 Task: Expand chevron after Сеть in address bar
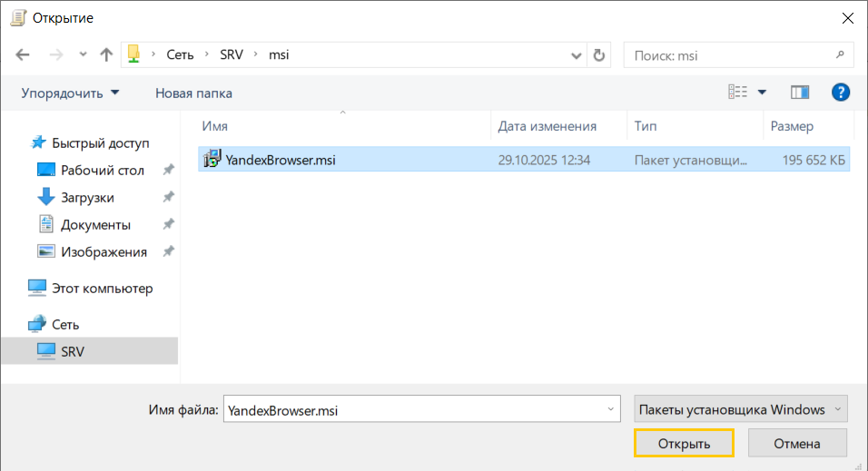(206, 54)
